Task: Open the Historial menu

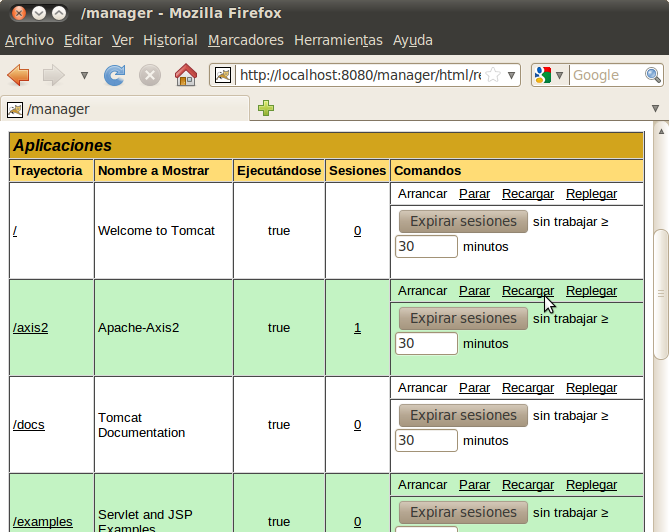Action: coord(170,40)
